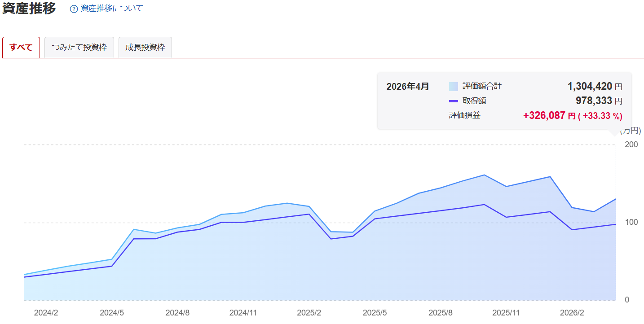The width and height of the screenshot is (644, 324).
Task: Click the 2025/11 x-axis label
Action: pos(506,313)
